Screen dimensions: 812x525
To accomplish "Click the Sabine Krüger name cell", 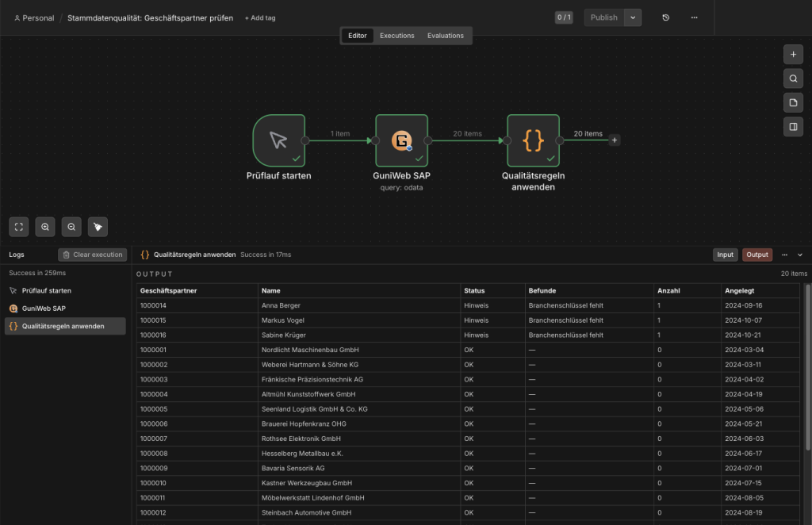I will 359,335.
